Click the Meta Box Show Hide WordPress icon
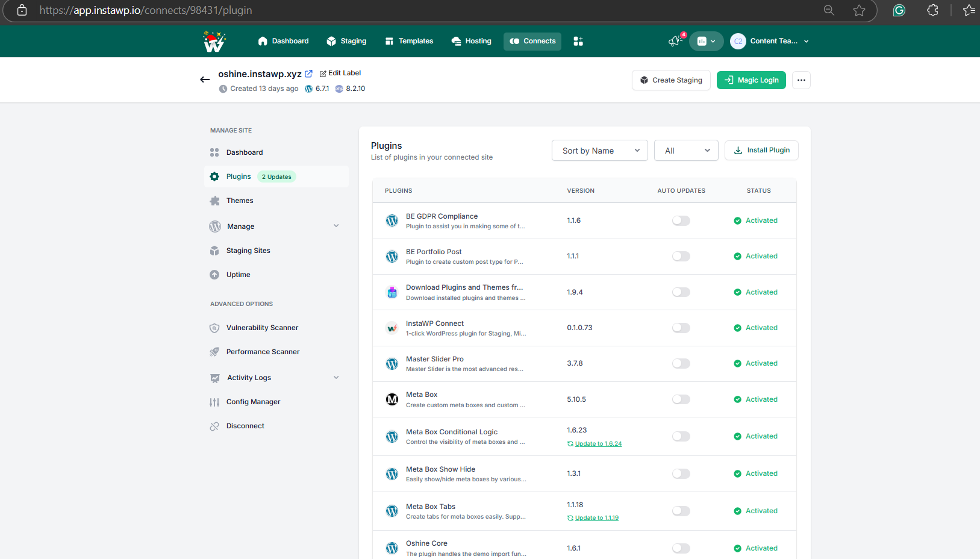This screenshot has height=559, width=980. [x=392, y=474]
